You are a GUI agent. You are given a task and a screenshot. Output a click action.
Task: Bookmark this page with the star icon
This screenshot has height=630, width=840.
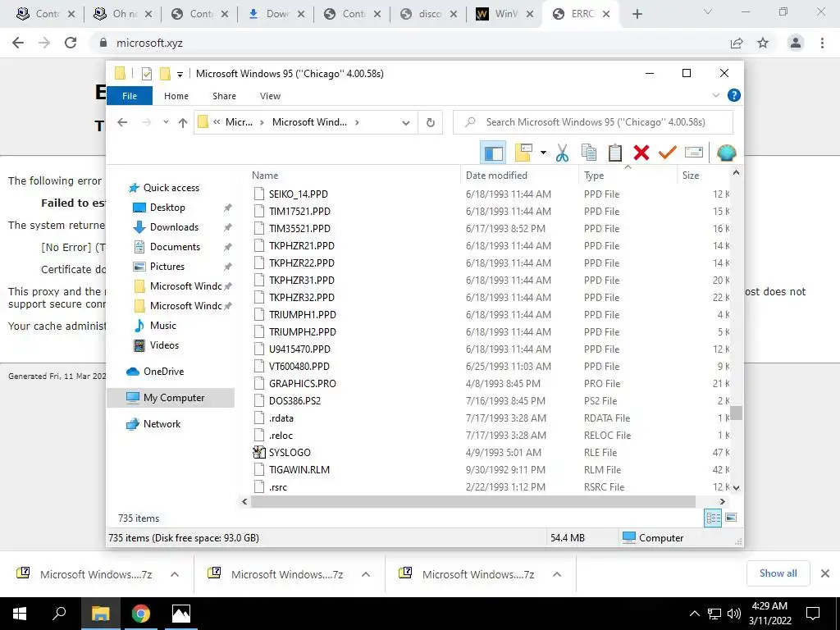coord(763,43)
